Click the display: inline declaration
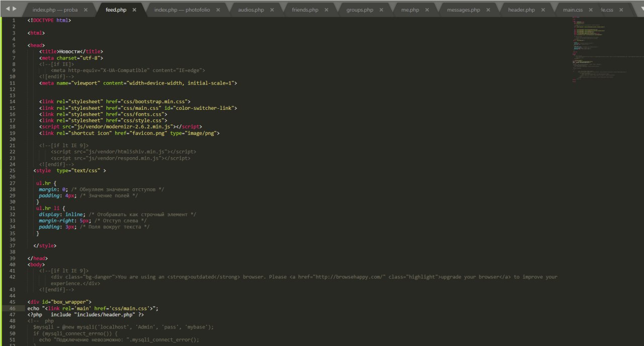This screenshot has height=346, width=644. point(62,215)
